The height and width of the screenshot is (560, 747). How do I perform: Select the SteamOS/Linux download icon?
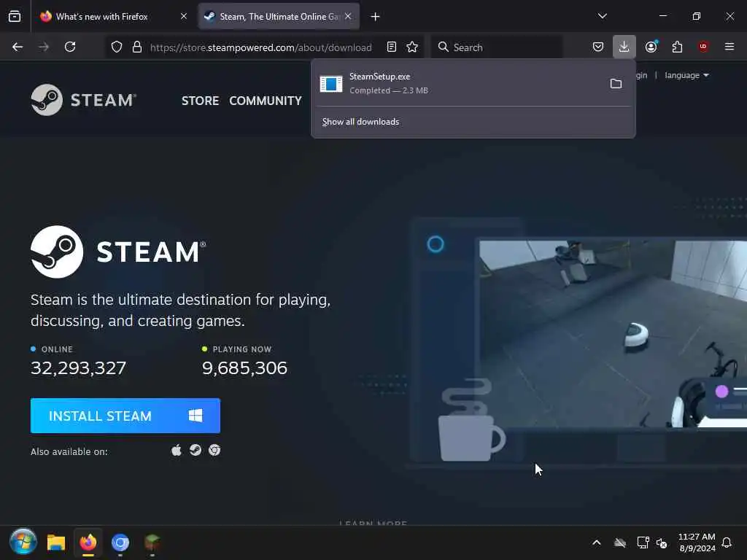pyautogui.click(x=196, y=451)
